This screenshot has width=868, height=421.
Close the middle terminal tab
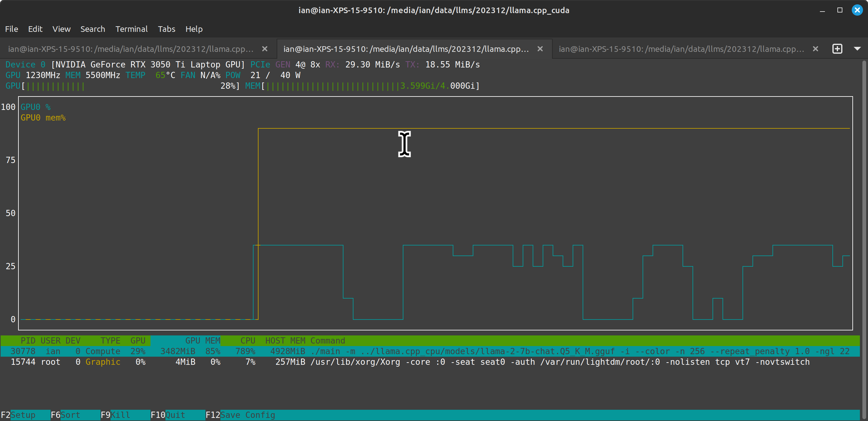[x=540, y=49]
